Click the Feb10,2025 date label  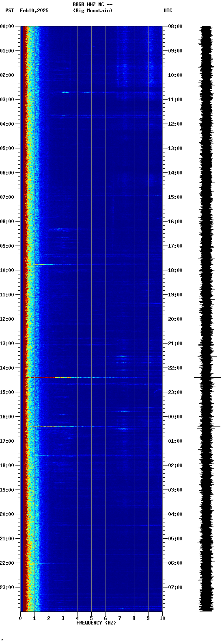coord(34,11)
